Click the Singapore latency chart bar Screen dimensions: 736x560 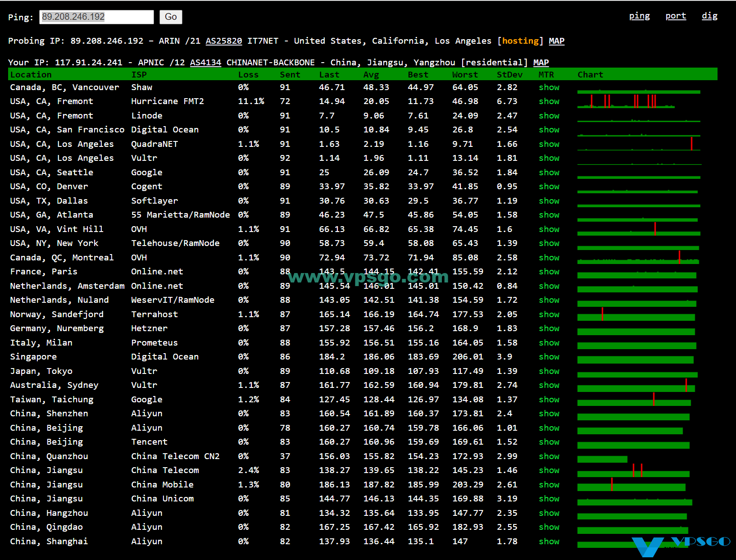coord(636,360)
